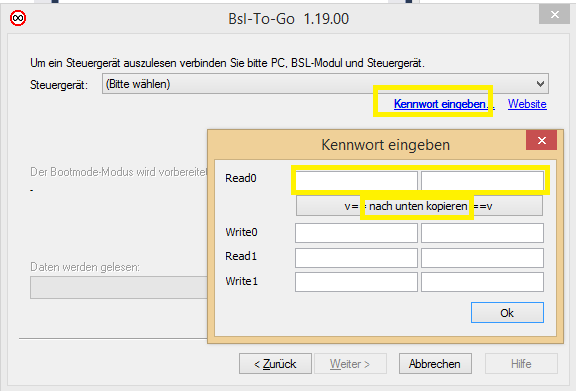Select the second Read1 input field
576x391 pixels.
click(x=482, y=258)
